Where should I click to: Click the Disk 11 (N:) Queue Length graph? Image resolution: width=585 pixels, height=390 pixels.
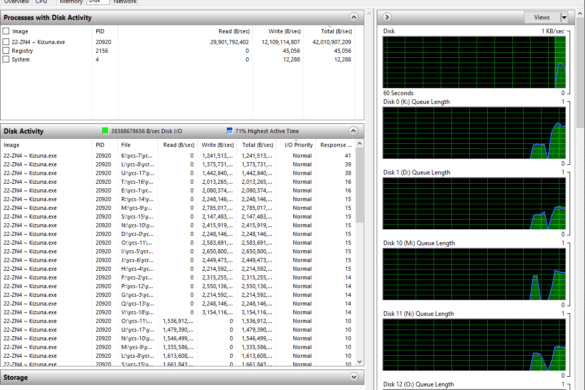(474, 344)
